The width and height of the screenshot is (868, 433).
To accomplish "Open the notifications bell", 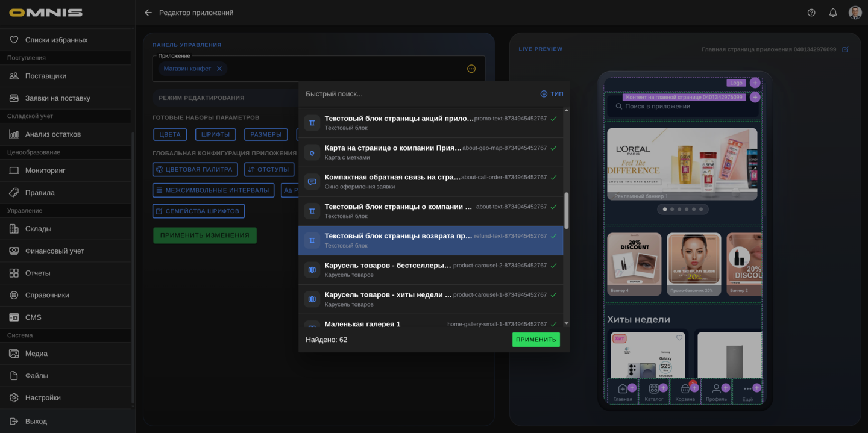I will pyautogui.click(x=833, y=13).
